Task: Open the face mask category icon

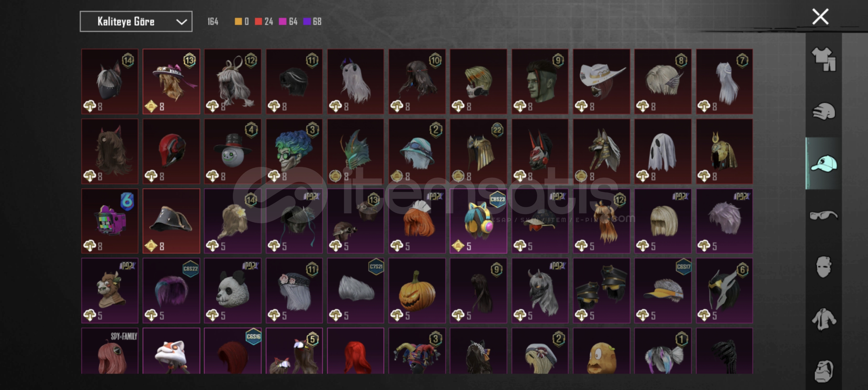Action: pyautogui.click(x=824, y=267)
